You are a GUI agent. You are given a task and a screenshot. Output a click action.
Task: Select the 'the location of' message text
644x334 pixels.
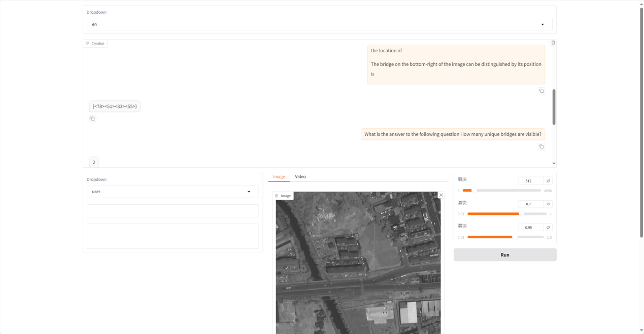(x=386, y=51)
